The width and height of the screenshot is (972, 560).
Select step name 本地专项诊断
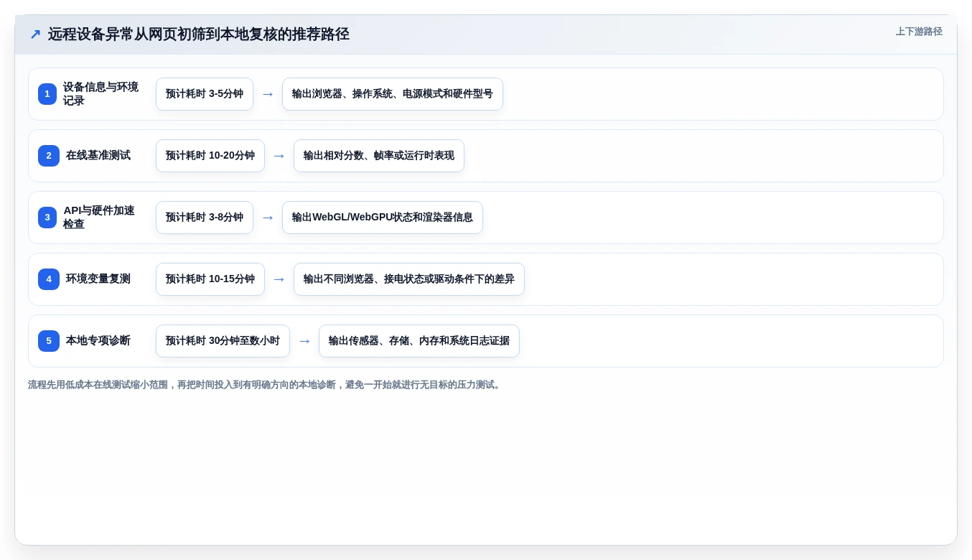[98, 340]
